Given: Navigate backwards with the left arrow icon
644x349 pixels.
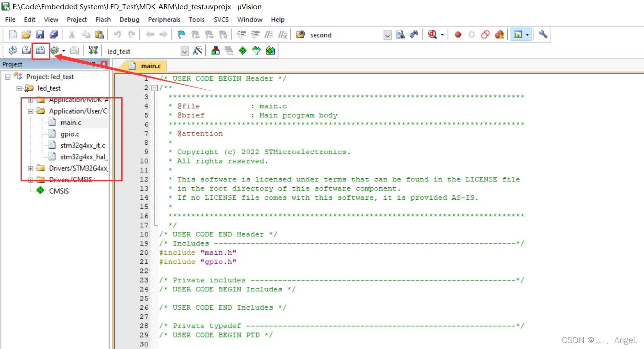Looking at the screenshot, I should click(150, 34).
